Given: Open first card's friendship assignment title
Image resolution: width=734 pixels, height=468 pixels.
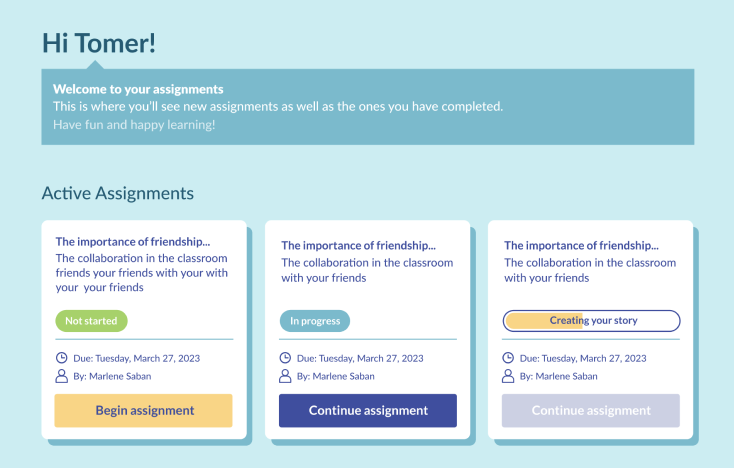Looking at the screenshot, I should (133, 241).
